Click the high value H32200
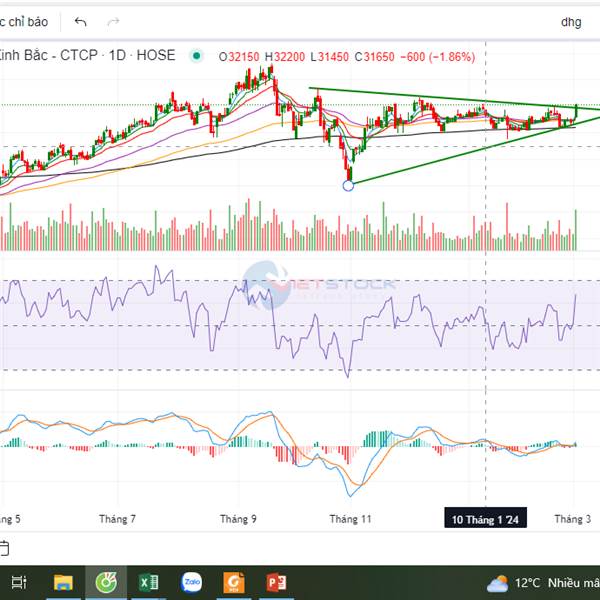The width and height of the screenshot is (600, 600). click(x=285, y=57)
